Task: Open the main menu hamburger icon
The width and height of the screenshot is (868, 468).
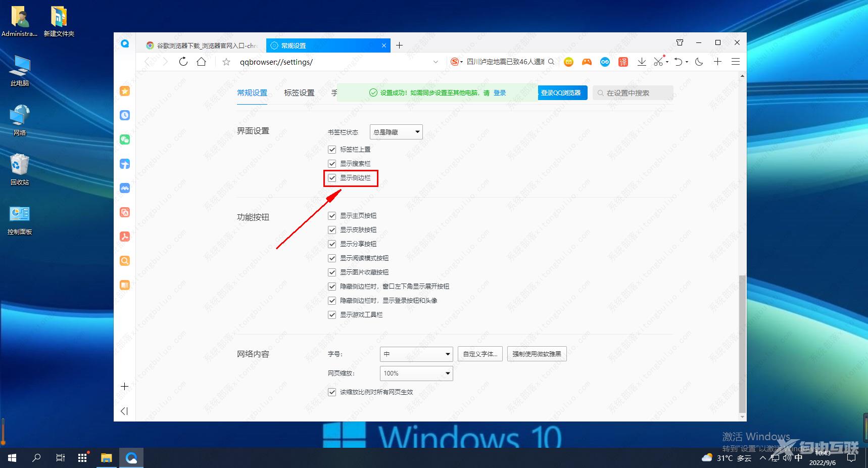Action: [736, 62]
